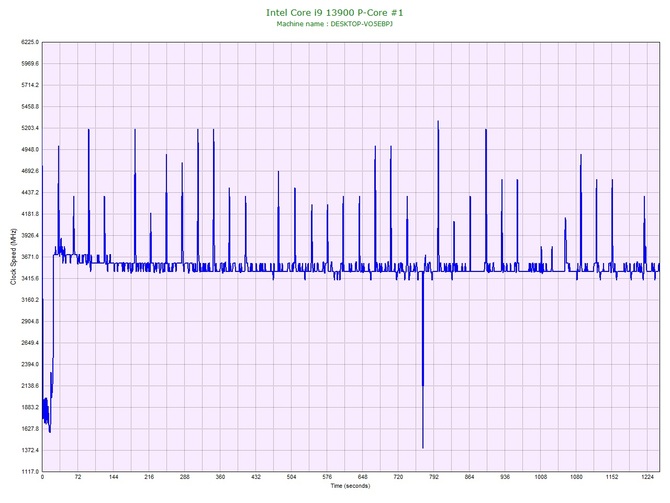
Task: Click the 1152 seconds x-axis label
Action: click(x=612, y=477)
